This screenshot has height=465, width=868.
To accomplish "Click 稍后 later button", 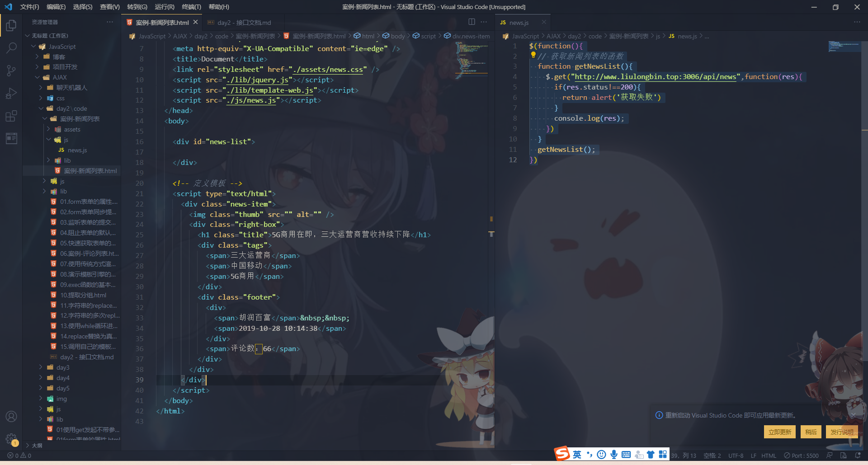I will pyautogui.click(x=811, y=432).
